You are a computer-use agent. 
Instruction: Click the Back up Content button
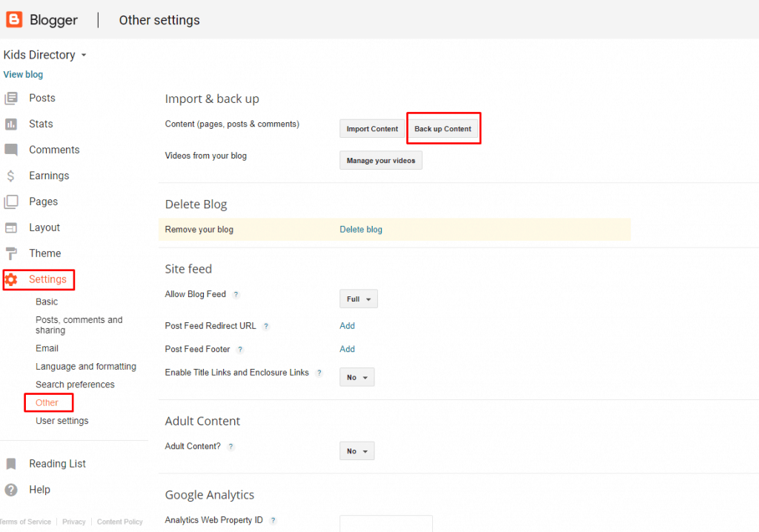pyautogui.click(x=443, y=129)
